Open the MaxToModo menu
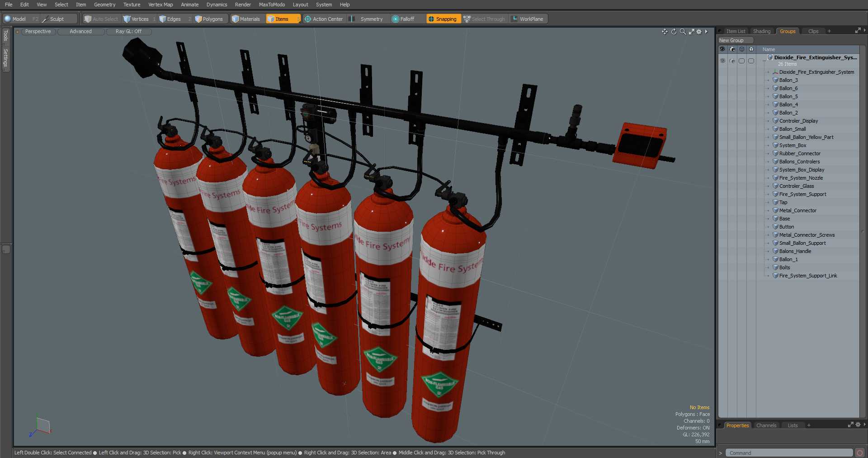Viewport: 868px width, 458px height. click(x=272, y=5)
